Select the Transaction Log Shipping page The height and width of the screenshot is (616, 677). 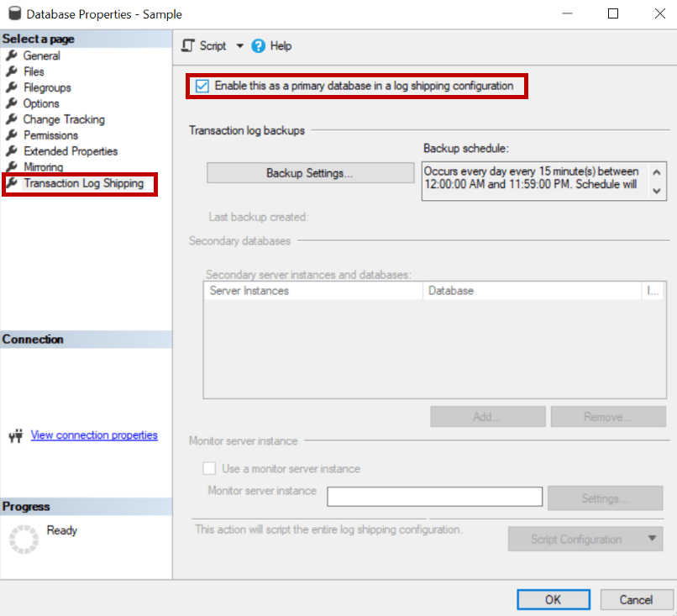pyautogui.click(x=81, y=182)
